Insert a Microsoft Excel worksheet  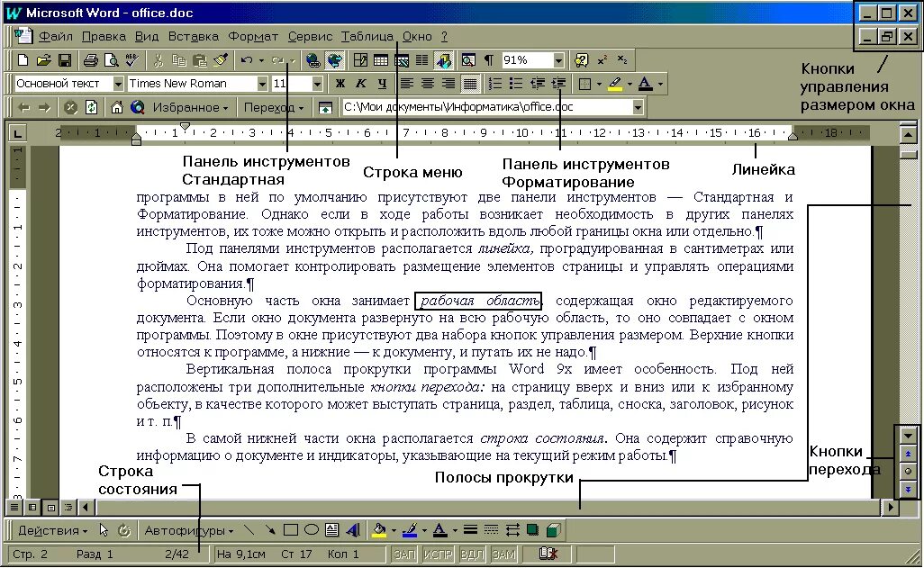[x=402, y=60]
